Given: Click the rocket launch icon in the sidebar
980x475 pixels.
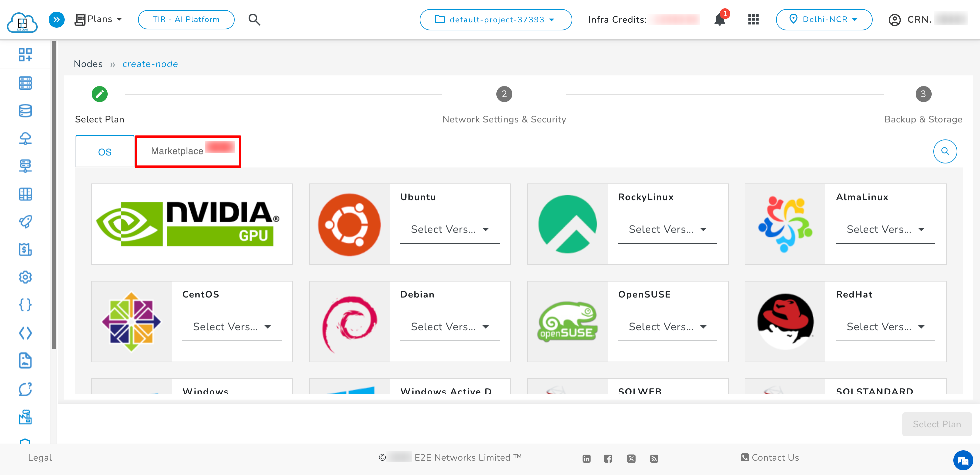Looking at the screenshot, I should pyautogui.click(x=25, y=222).
